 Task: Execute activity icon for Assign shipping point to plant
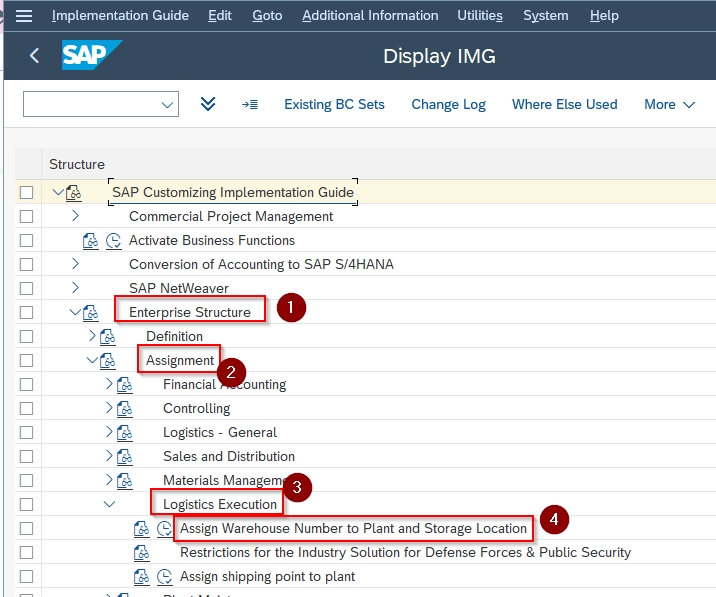coord(164,577)
